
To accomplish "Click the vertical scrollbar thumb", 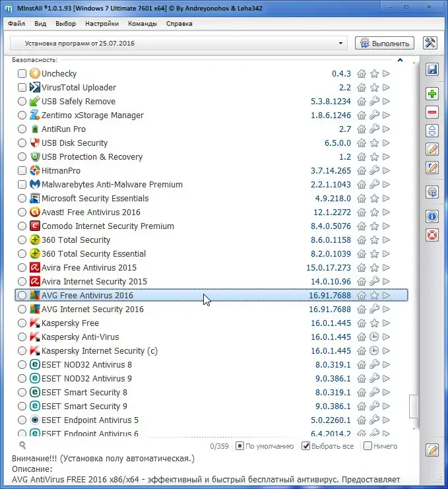I will point(414,406).
